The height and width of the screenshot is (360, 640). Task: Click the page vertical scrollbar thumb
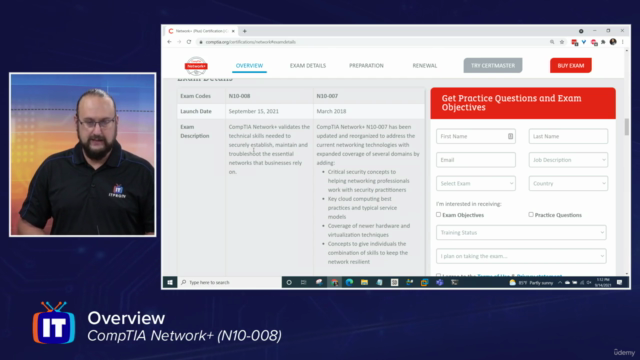coord(627,127)
